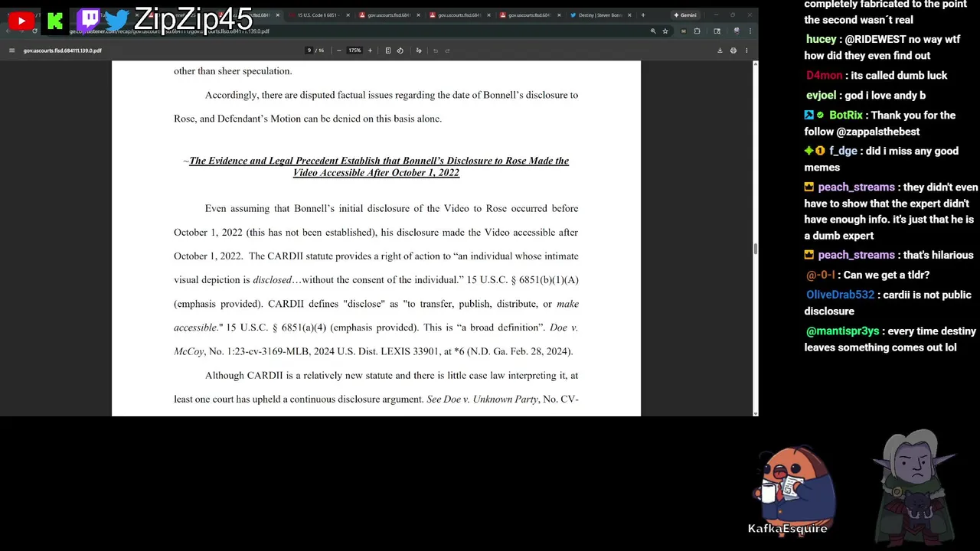Click the green badge beside f_dge
This screenshot has height=551, width=980.
point(809,152)
